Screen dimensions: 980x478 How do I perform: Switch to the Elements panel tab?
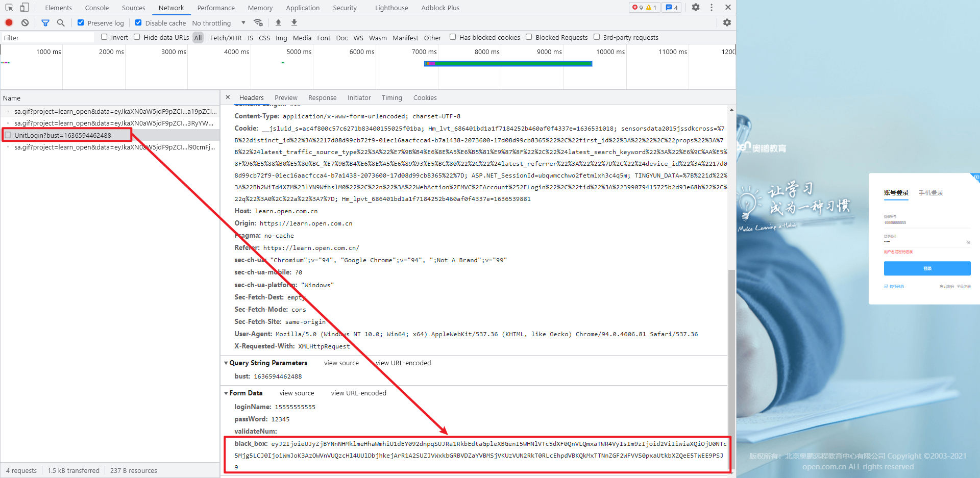point(58,8)
